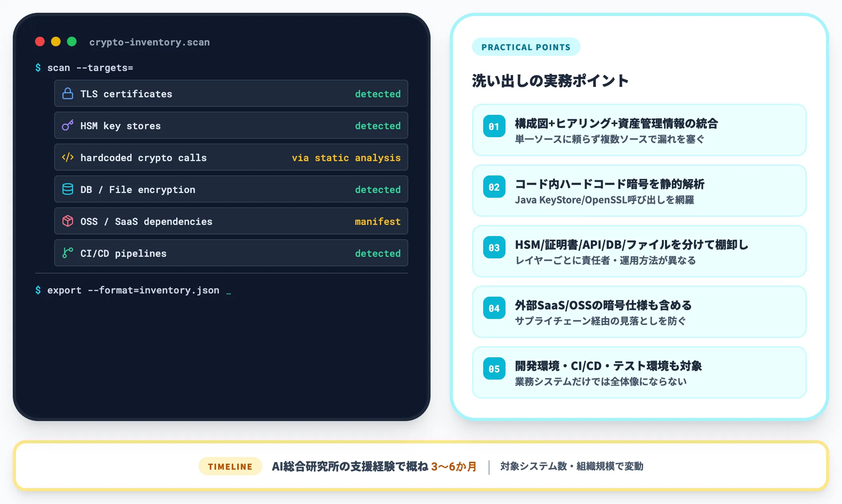
Task: Click the export --format=inventory.json command
Action: [133, 290]
